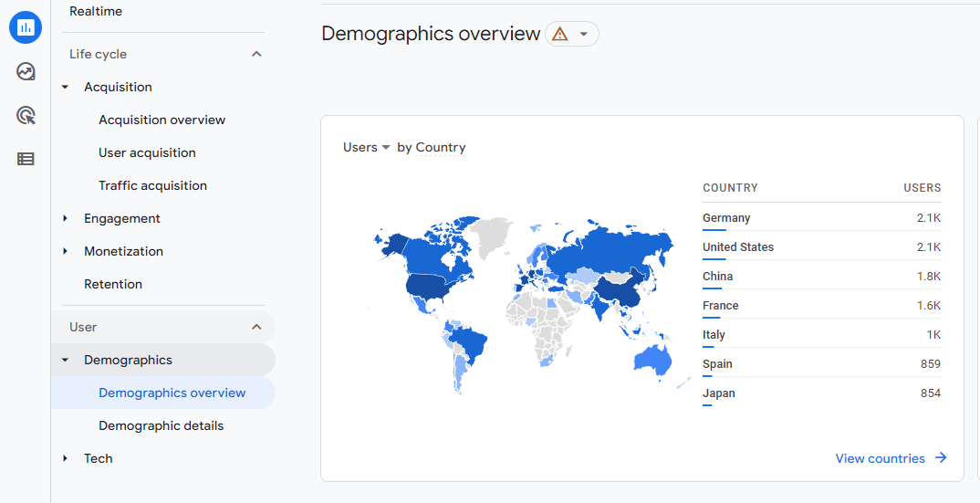Collapse the Life cycle section chevron
This screenshot has height=503, width=980.
(256, 55)
